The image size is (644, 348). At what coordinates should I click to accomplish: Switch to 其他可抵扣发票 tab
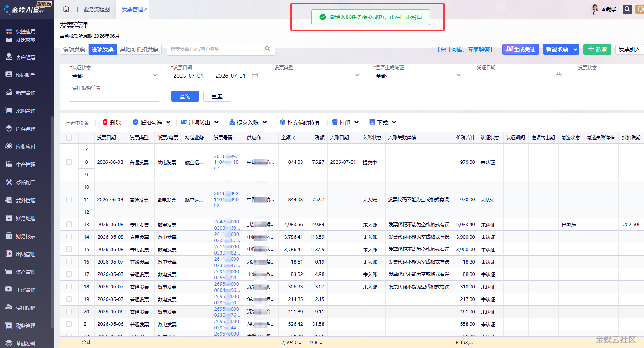139,49
